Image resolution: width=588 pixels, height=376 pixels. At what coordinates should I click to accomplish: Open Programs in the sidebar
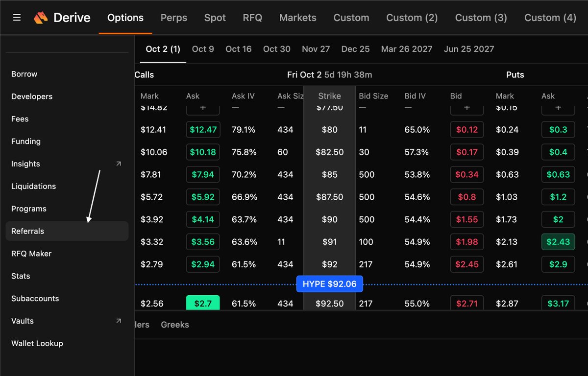point(67,209)
